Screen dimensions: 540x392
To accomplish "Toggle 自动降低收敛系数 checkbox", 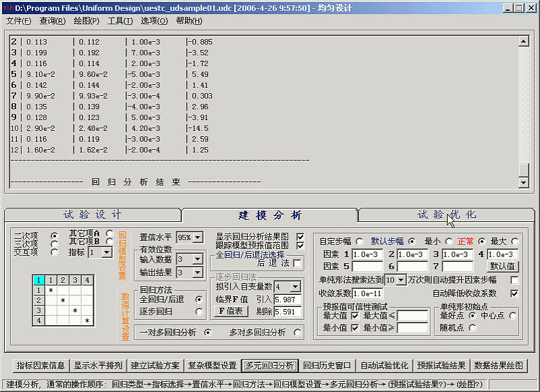I will tap(514, 293).
